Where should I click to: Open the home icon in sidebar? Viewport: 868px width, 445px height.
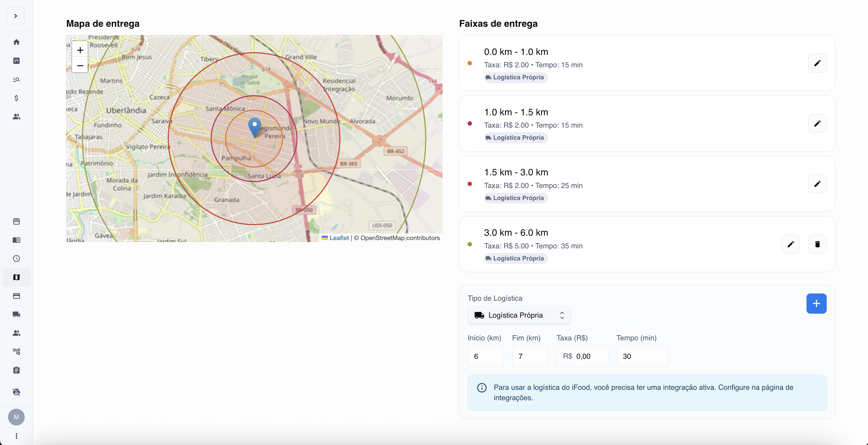[x=16, y=42]
